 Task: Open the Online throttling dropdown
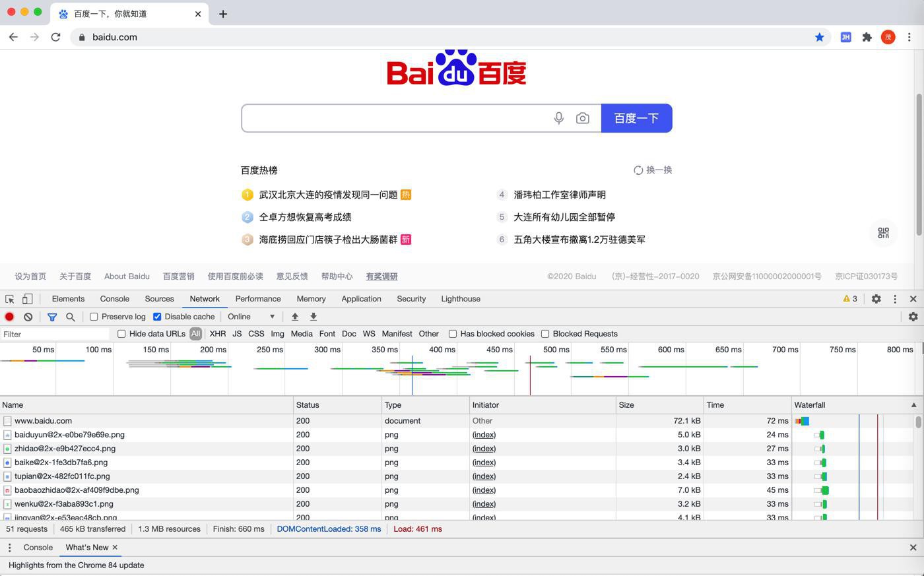coord(251,317)
